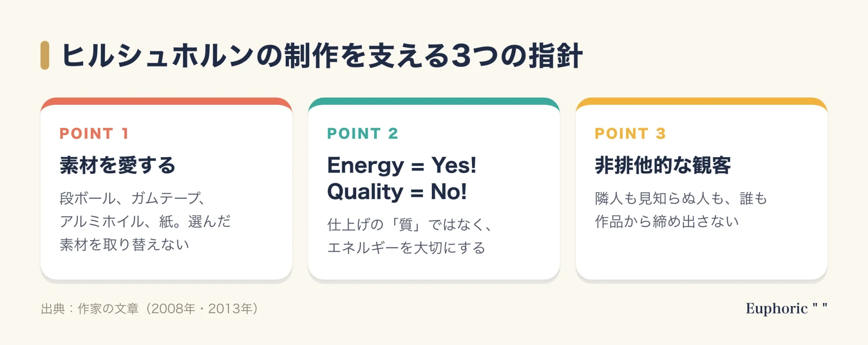Viewport: 868px width, 345px height.
Task: Click the Quality = No! heading line
Action: click(397, 192)
